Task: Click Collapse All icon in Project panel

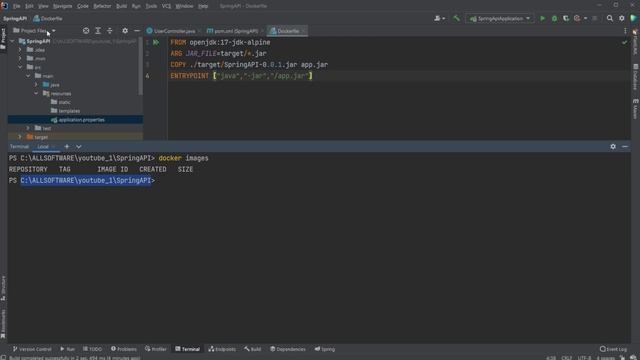Action: tap(110, 31)
